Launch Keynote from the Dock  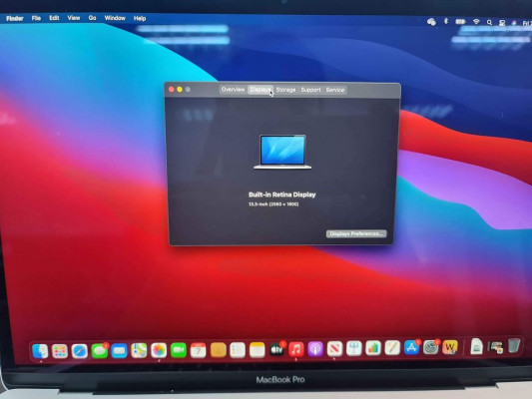(x=354, y=348)
